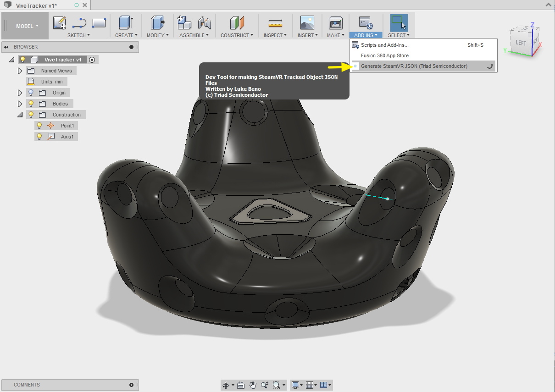The width and height of the screenshot is (555, 392).
Task: Toggle Construction folder visibility light bulb
Action: [x=31, y=115]
